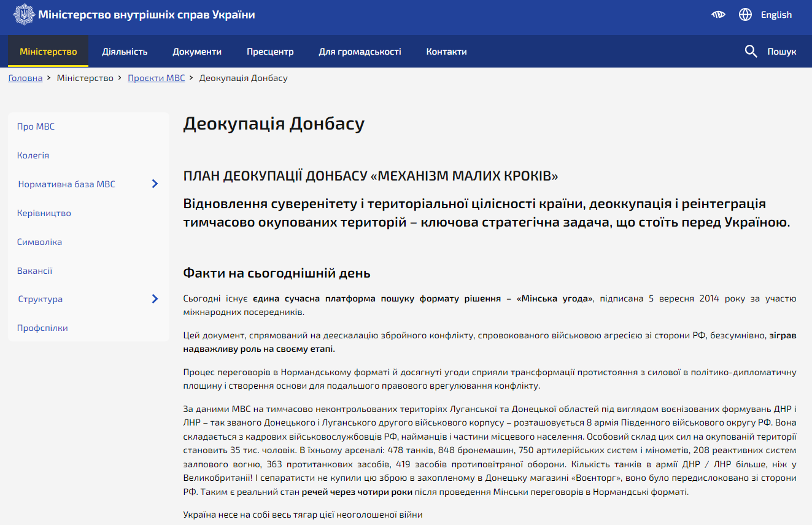Open the Для громадськості menu
This screenshot has height=525, width=812.
pyautogui.click(x=360, y=52)
